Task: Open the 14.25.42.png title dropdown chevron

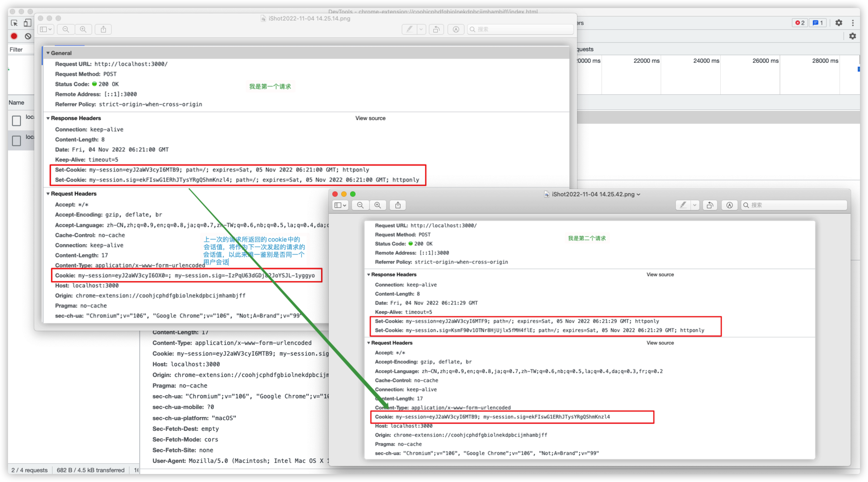Action: 638,194
